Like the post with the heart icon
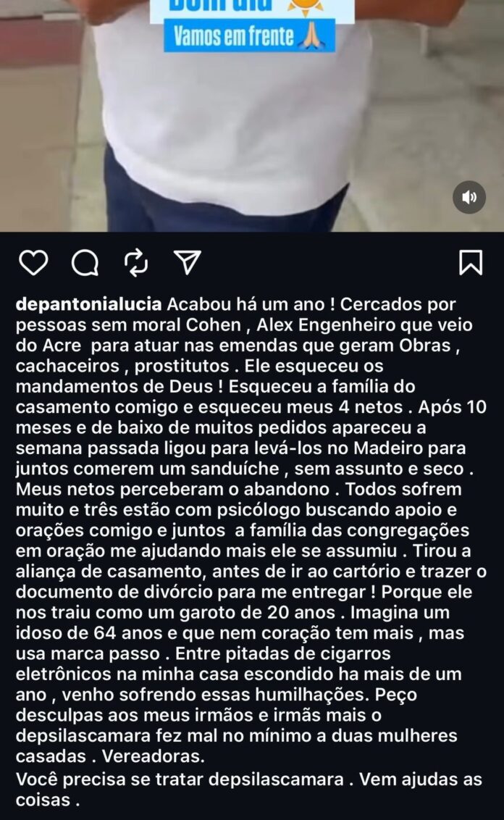 pos(33,262)
